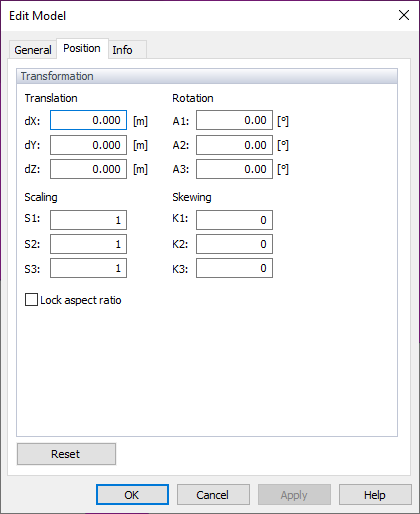Switch to the General tab

point(33,50)
